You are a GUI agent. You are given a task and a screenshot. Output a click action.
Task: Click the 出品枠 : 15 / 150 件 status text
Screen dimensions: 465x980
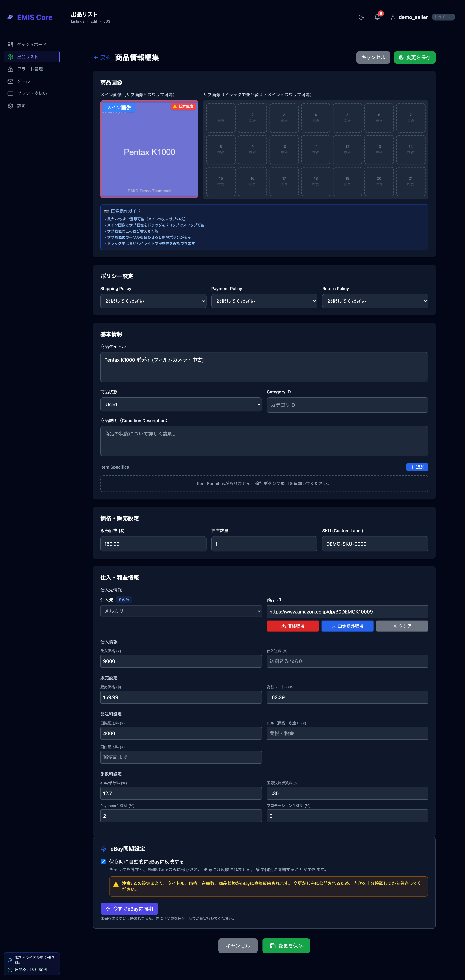tap(32, 970)
